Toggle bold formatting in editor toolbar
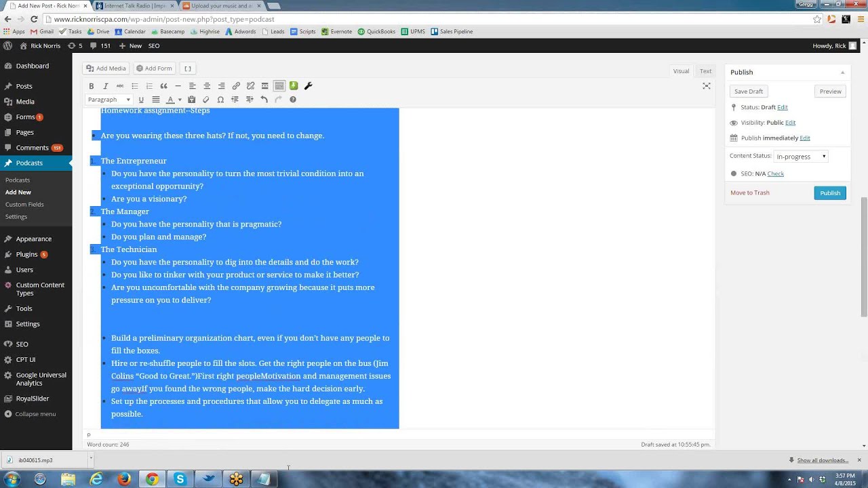Image resolution: width=868 pixels, height=488 pixels. click(92, 86)
